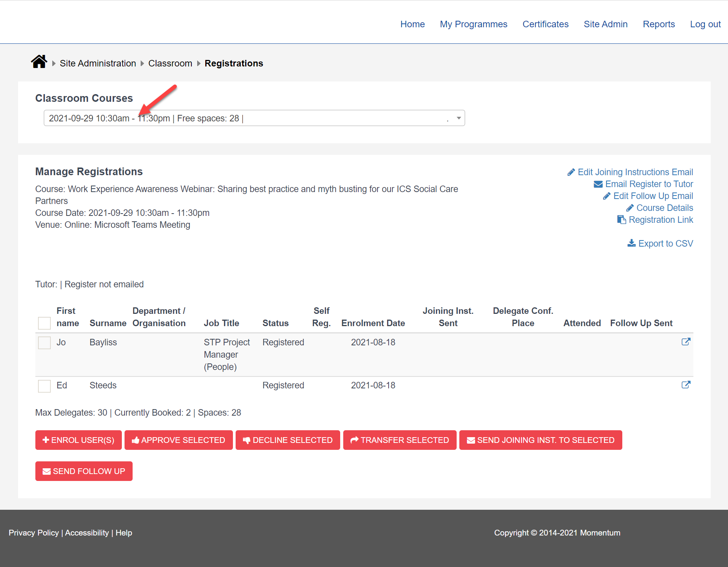Click the Decline Selected button
Viewport: 728px width, 567px height.
[x=288, y=440]
